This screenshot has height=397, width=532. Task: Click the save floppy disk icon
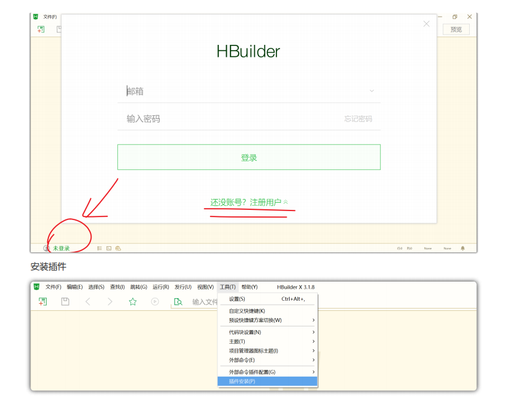pos(65,301)
